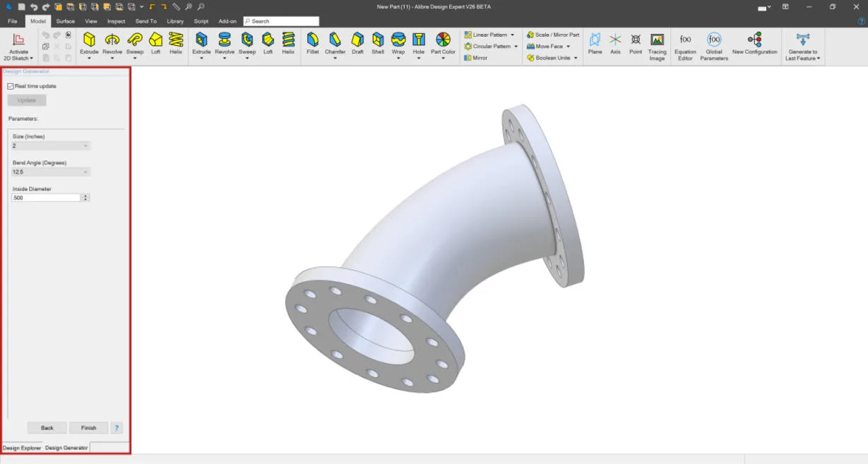Screen dimensions: 868x464
Task: Open the Shell tool
Action: point(378,44)
